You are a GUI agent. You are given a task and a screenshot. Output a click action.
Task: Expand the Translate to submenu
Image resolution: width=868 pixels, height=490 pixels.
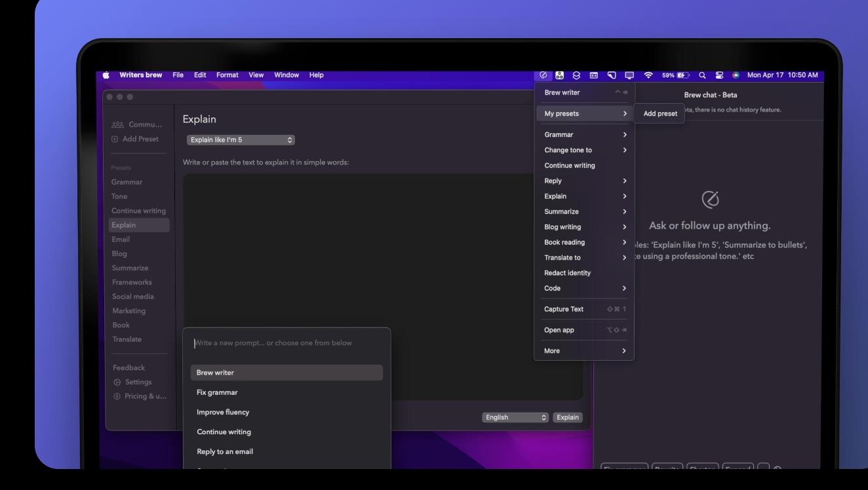pos(584,257)
